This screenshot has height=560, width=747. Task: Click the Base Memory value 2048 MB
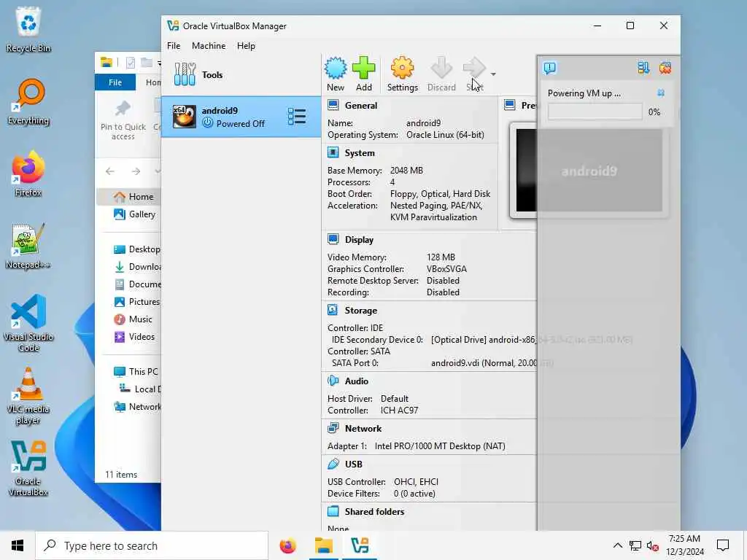point(406,171)
